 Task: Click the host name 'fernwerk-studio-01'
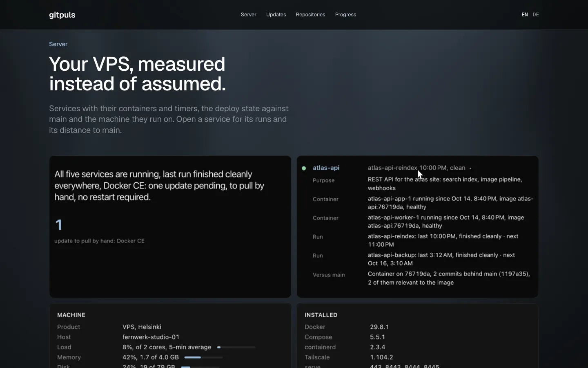tap(151, 337)
